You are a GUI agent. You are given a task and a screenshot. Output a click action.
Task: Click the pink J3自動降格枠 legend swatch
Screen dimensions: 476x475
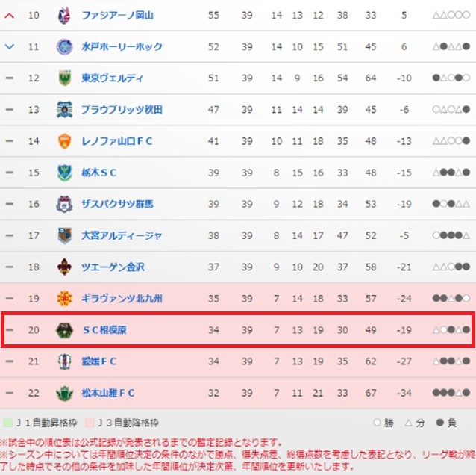pyautogui.click(x=90, y=423)
